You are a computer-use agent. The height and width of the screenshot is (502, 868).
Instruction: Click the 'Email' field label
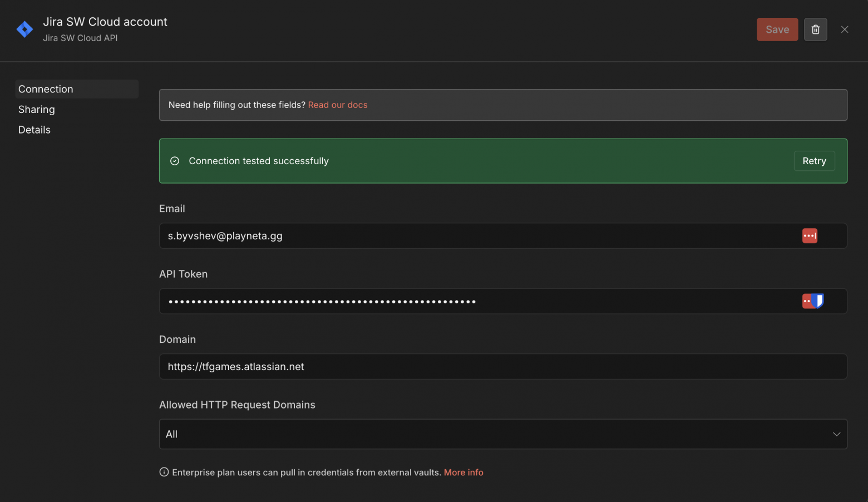172,209
